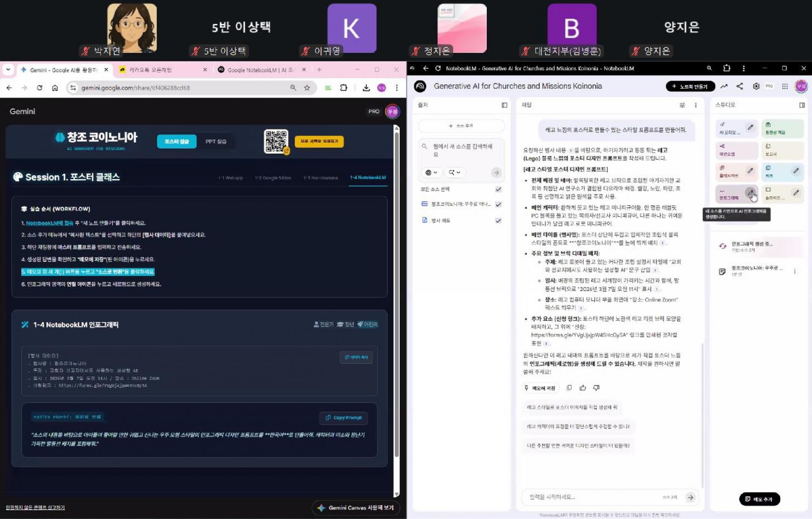812x519 pixels.
Task: Collapse the 스튜디오 studio panel
Action: point(802,105)
